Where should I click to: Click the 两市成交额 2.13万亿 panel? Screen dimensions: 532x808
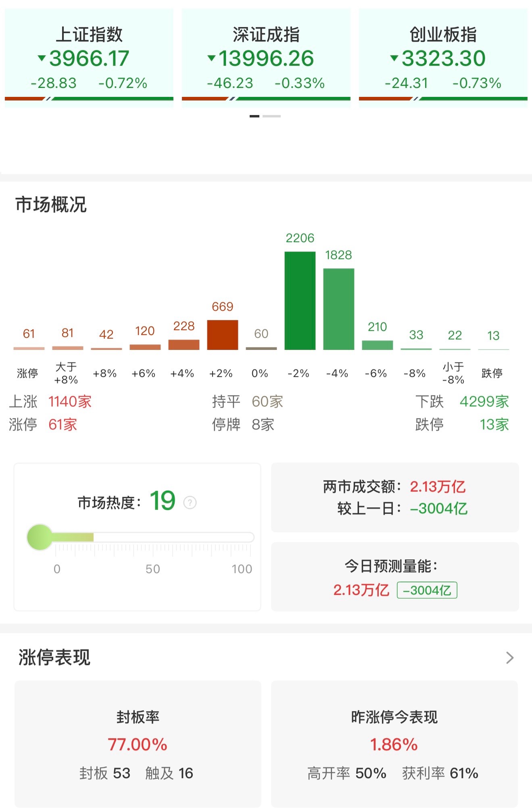click(394, 497)
